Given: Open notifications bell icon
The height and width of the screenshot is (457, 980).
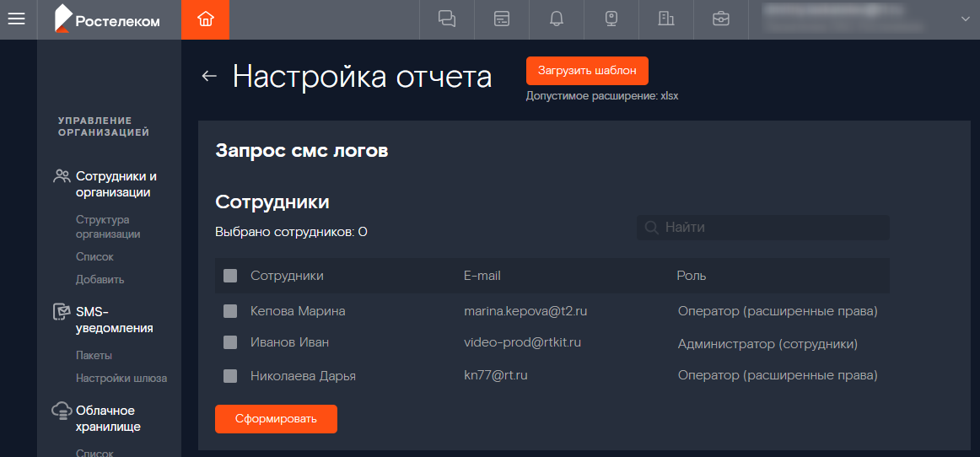Looking at the screenshot, I should click(x=557, y=19).
